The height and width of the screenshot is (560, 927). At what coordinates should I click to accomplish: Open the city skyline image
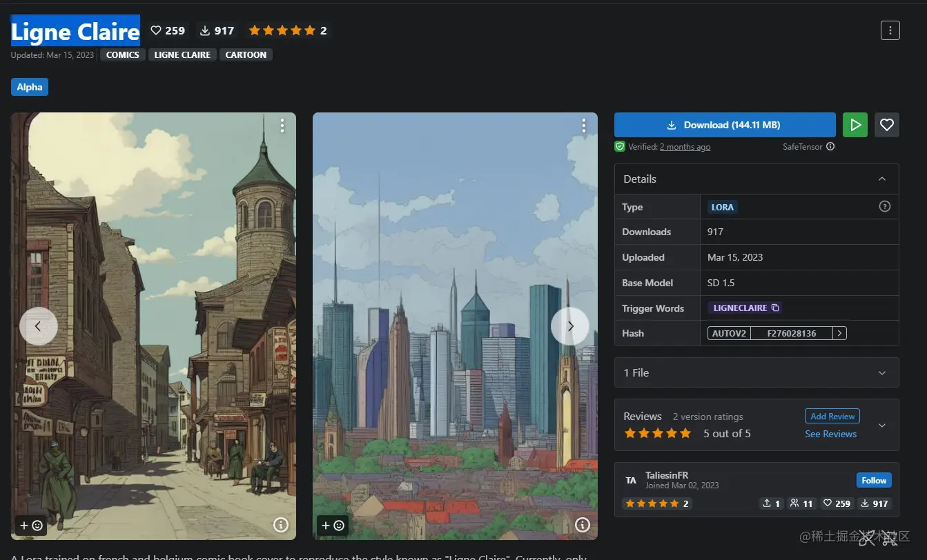[x=455, y=326]
